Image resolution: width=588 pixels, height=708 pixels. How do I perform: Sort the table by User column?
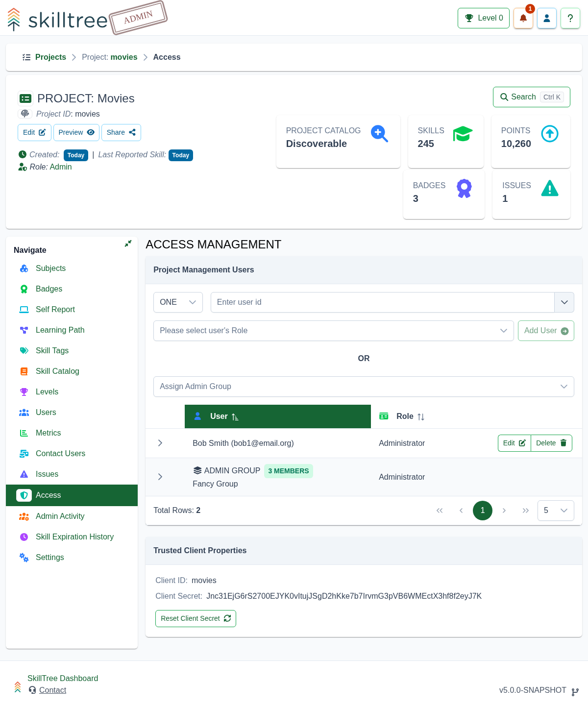coord(277,416)
